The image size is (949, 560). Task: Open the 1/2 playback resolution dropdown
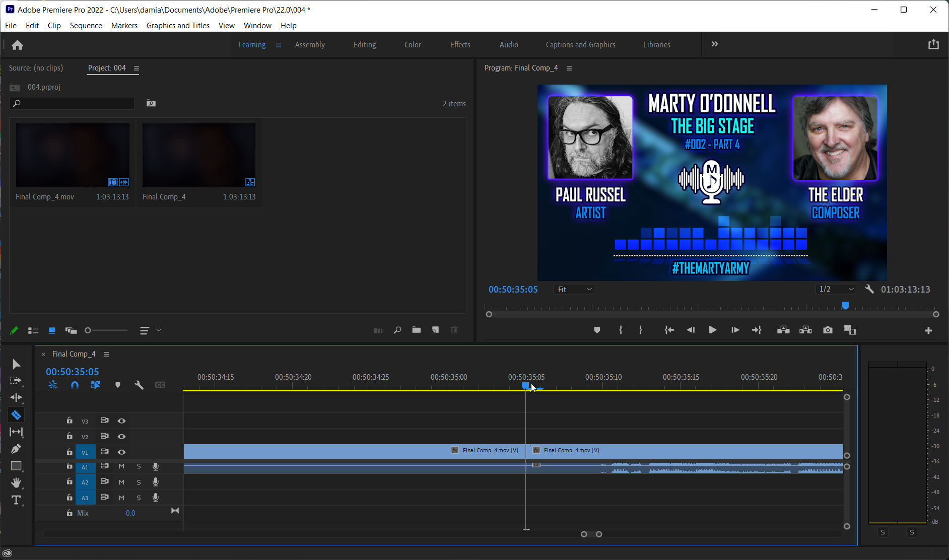click(x=836, y=289)
